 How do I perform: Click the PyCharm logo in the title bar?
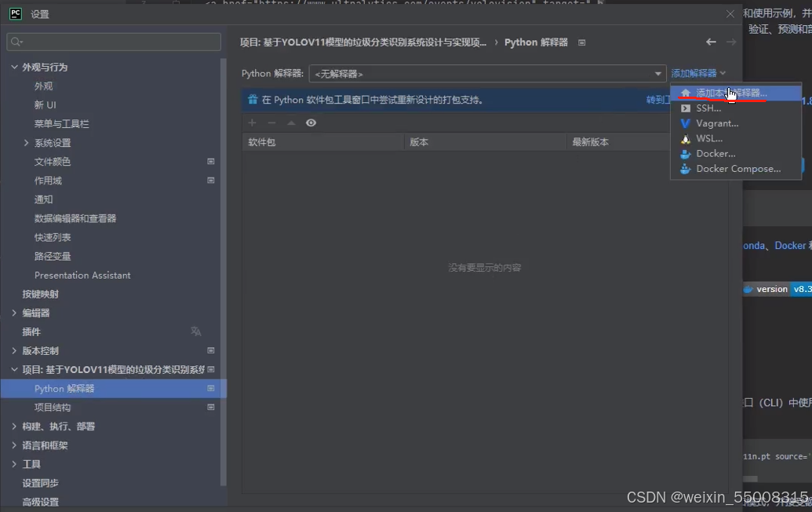pyautogui.click(x=16, y=13)
